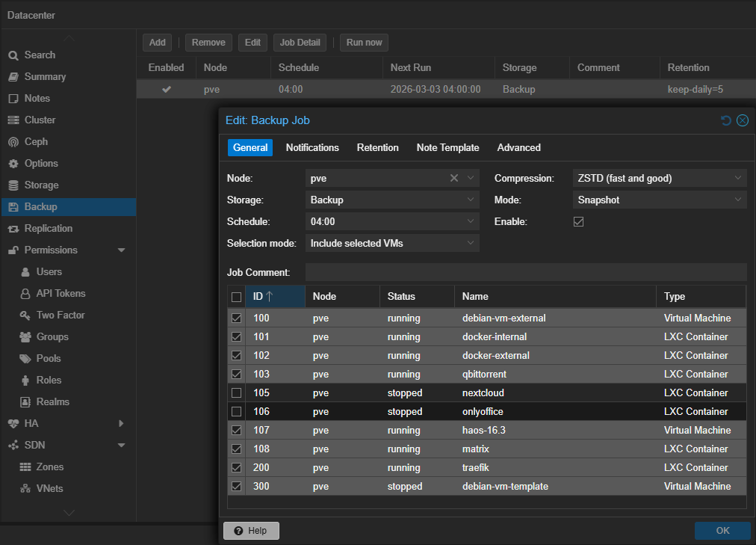Open the API Tokens icon entry
Screen dimensions: 756x545
(25, 294)
